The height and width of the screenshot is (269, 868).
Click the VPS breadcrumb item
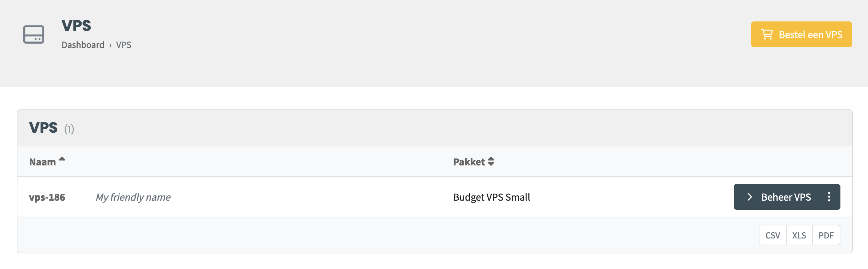(124, 45)
